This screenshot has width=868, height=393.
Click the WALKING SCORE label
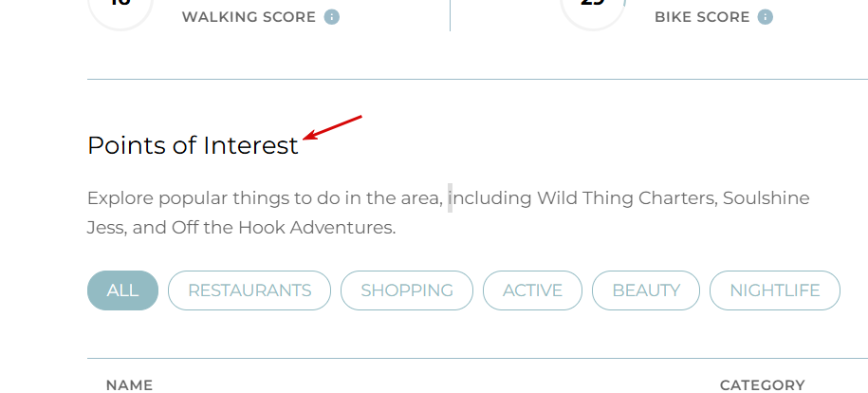tap(249, 17)
